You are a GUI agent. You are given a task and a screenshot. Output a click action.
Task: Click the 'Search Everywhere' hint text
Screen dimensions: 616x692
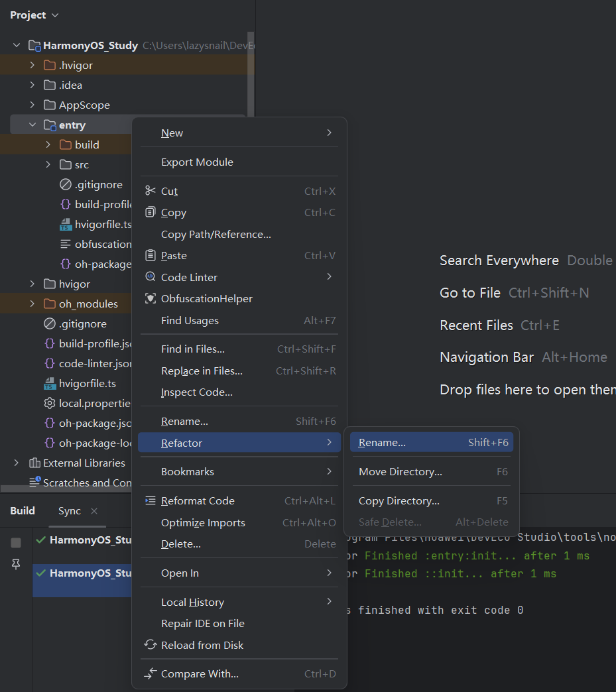pyautogui.click(x=499, y=260)
